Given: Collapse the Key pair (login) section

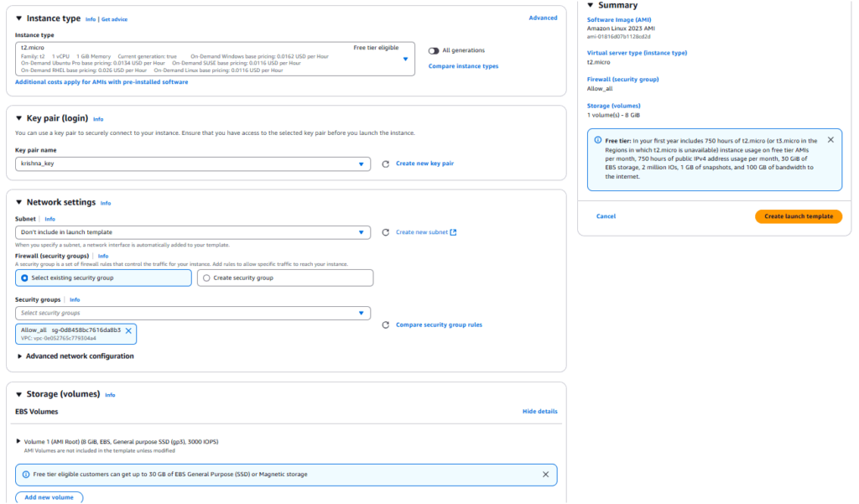Looking at the screenshot, I should coord(18,118).
